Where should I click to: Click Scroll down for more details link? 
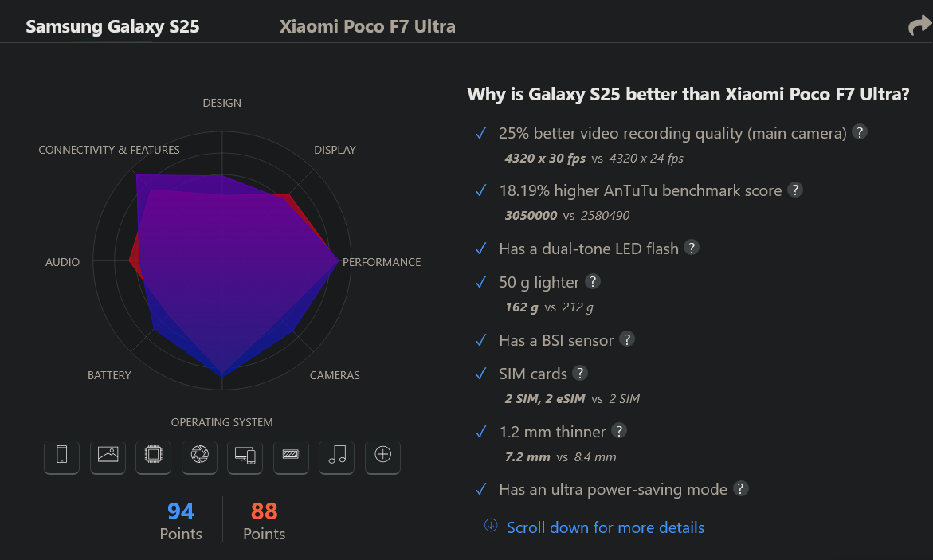pyautogui.click(x=606, y=527)
